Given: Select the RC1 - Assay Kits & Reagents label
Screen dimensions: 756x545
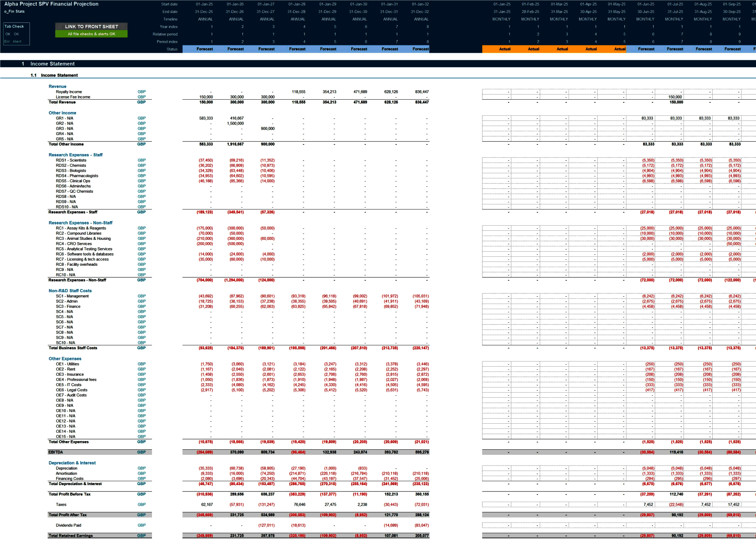Looking at the screenshot, I should (x=81, y=228).
